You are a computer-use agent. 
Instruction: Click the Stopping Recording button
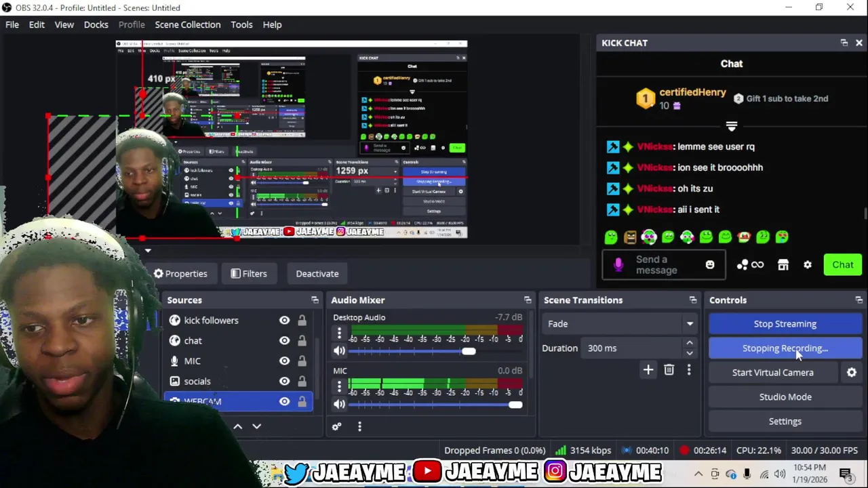coord(785,348)
